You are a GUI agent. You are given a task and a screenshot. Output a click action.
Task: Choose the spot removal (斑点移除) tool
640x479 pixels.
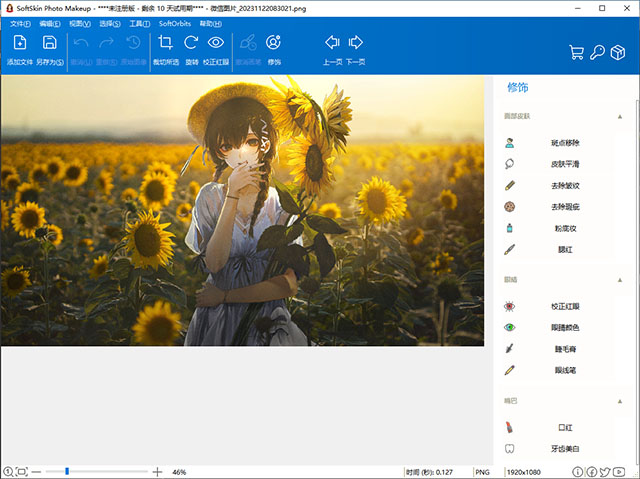(x=565, y=144)
